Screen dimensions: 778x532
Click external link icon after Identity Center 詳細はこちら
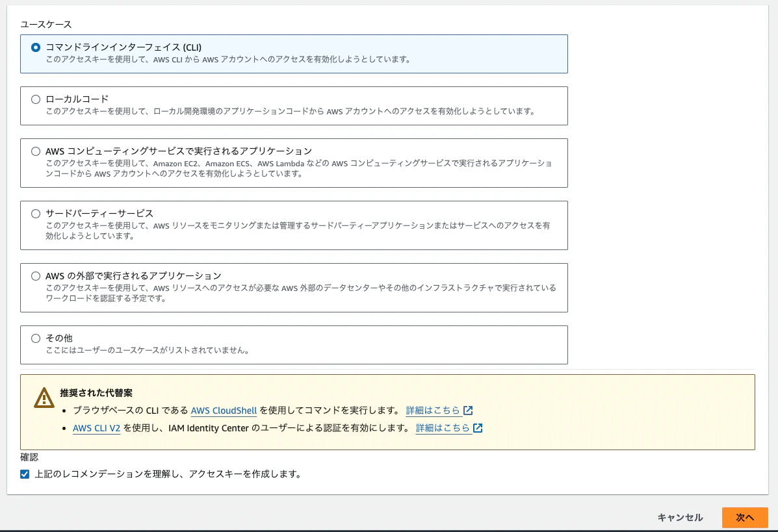pyautogui.click(x=478, y=428)
